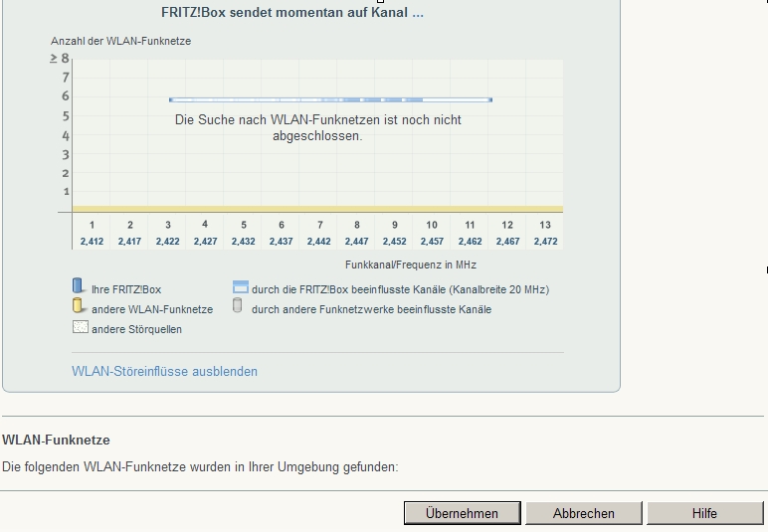Click the yellow 'andere WLAN-Funknetze' legend icon
The height and width of the screenshot is (532, 768).
(78, 305)
